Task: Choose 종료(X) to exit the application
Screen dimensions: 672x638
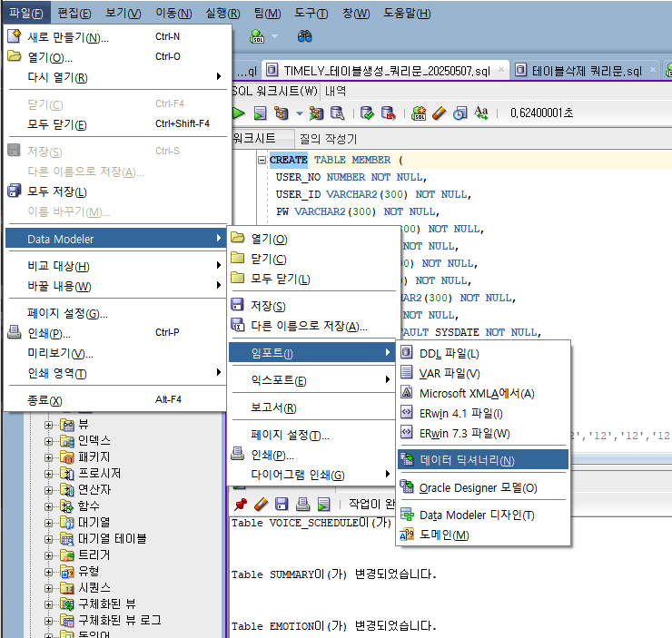Action: pyautogui.click(x=116, y=400)
